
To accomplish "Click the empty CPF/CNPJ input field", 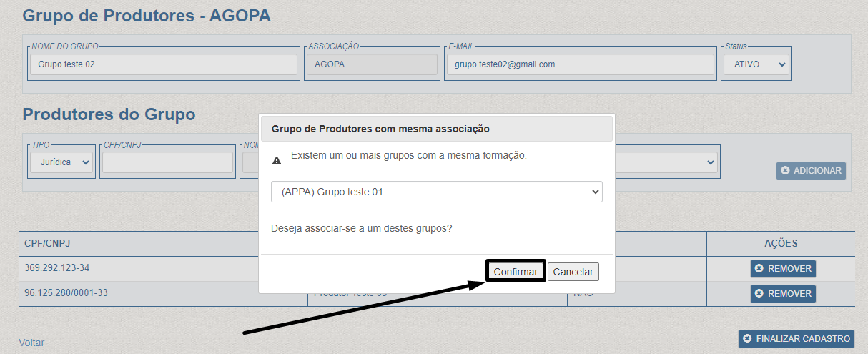I will tap(167, 162).
